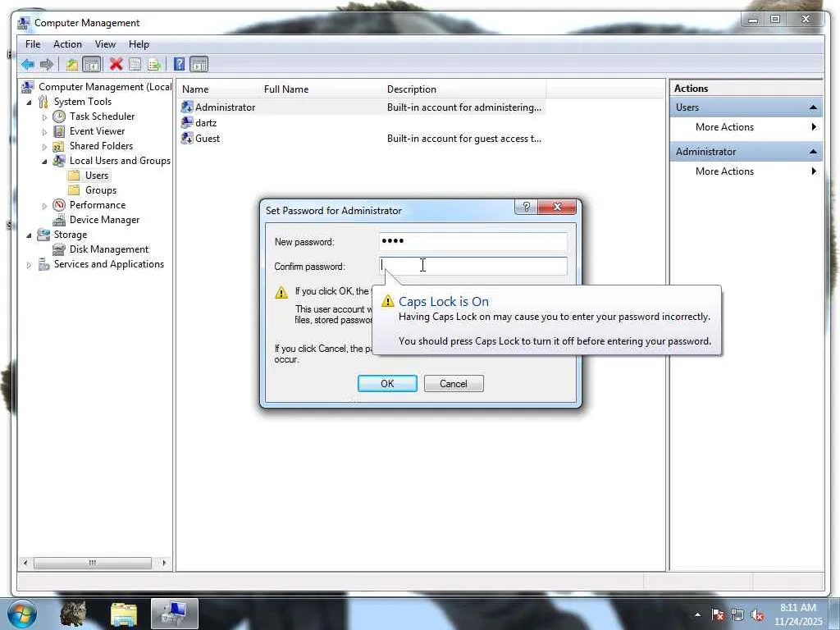Click the Export List toolbar icon
Screen dimensions: 840x630
(154, 65)
